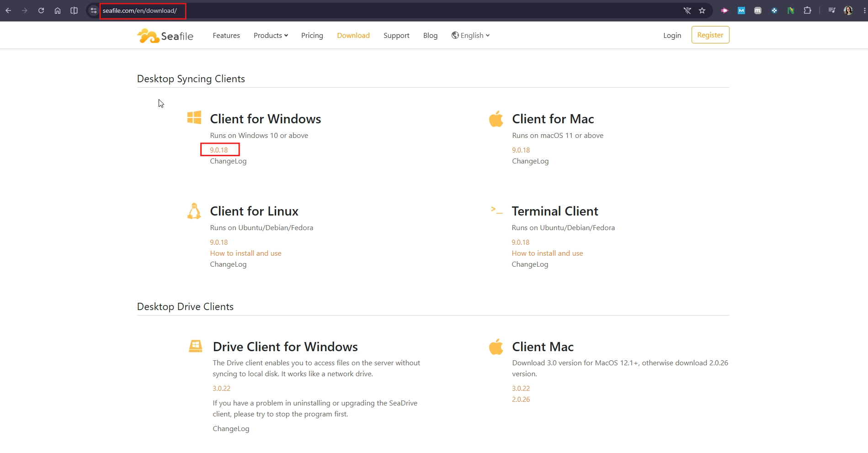The height and width of the screenshot is (453, 868).
Task: Click the Seafile logo
Action: click(165, 36)
